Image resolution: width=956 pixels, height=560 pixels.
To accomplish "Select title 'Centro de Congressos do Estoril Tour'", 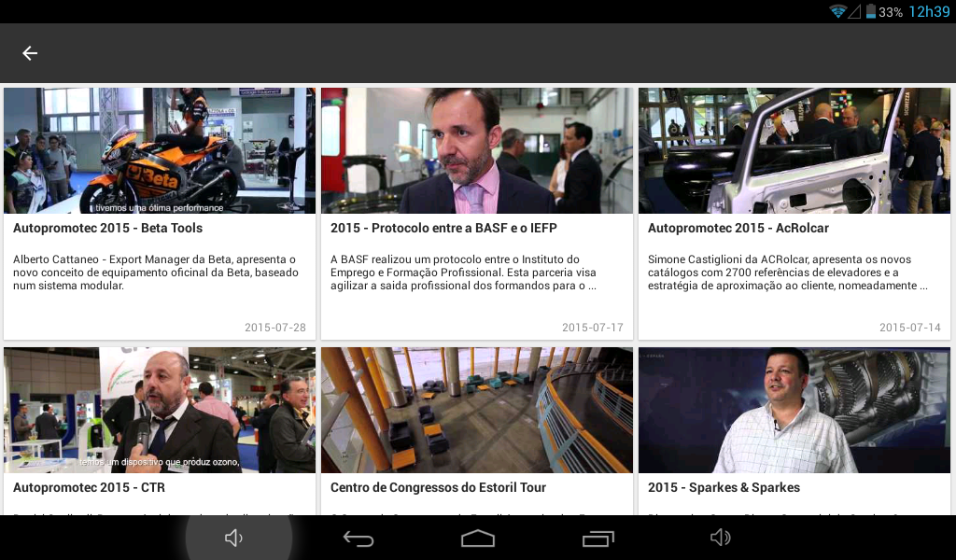I will click(439, 488).
